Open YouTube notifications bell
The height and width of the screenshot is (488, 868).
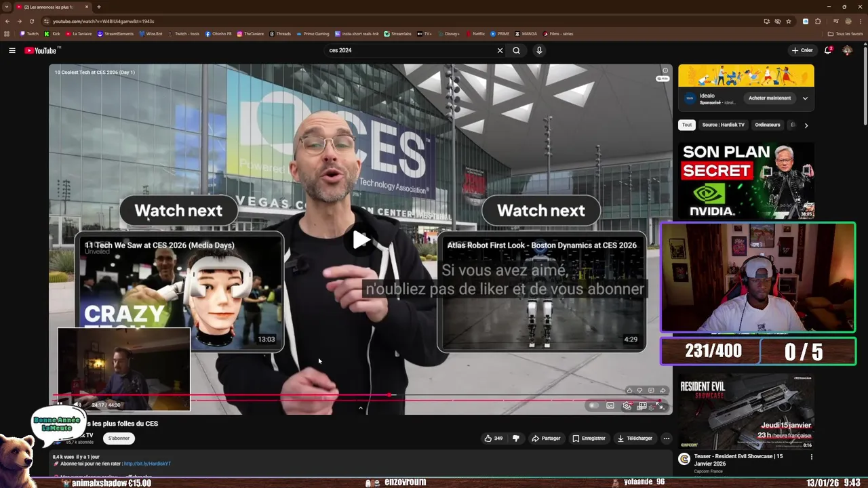click(x=828, y=50)
